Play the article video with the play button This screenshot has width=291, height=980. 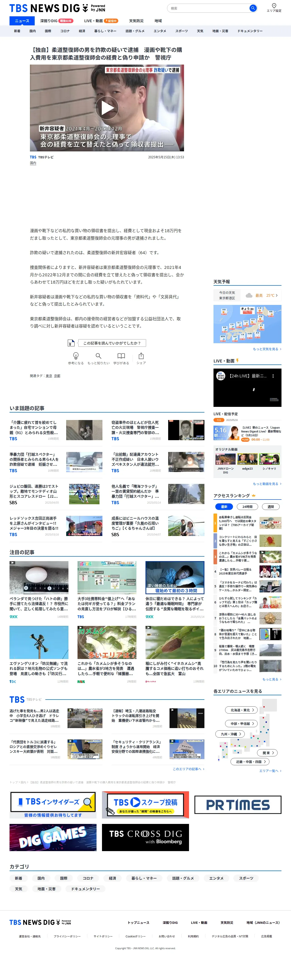coord(107,108)
